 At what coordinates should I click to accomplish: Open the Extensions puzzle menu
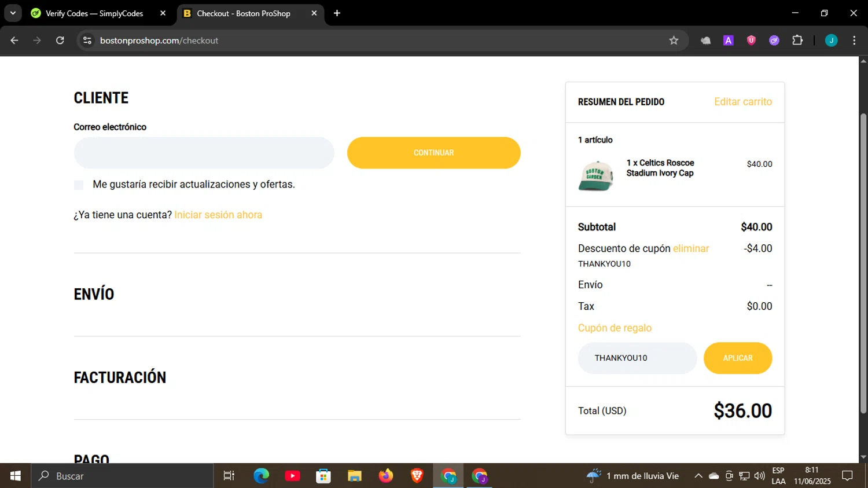tap(797, 41)
